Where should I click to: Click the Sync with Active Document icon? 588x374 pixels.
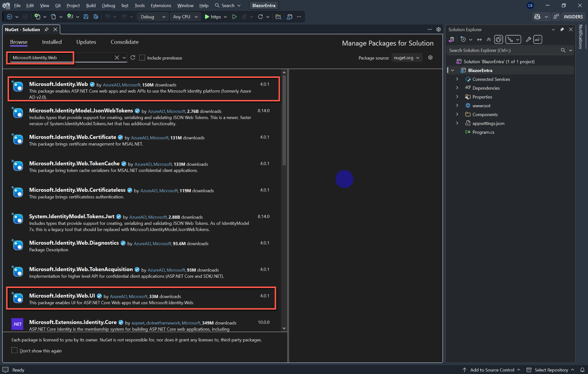coord(479,39)
